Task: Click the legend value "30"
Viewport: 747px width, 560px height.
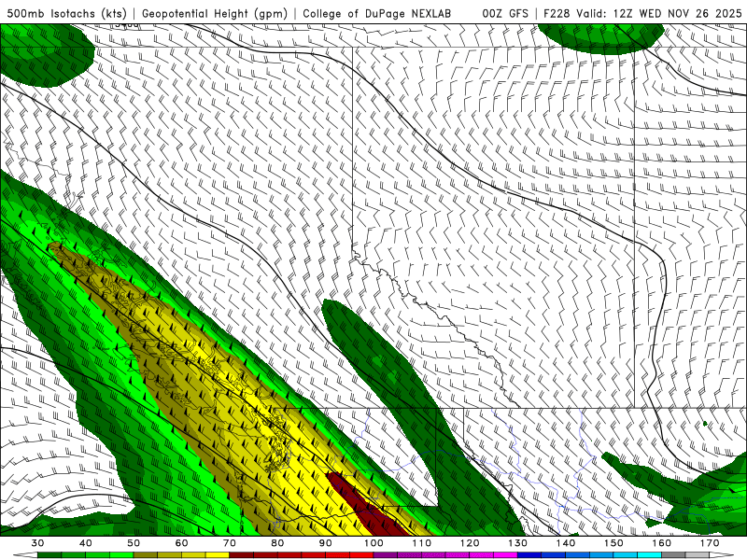Action: [37, 543]
